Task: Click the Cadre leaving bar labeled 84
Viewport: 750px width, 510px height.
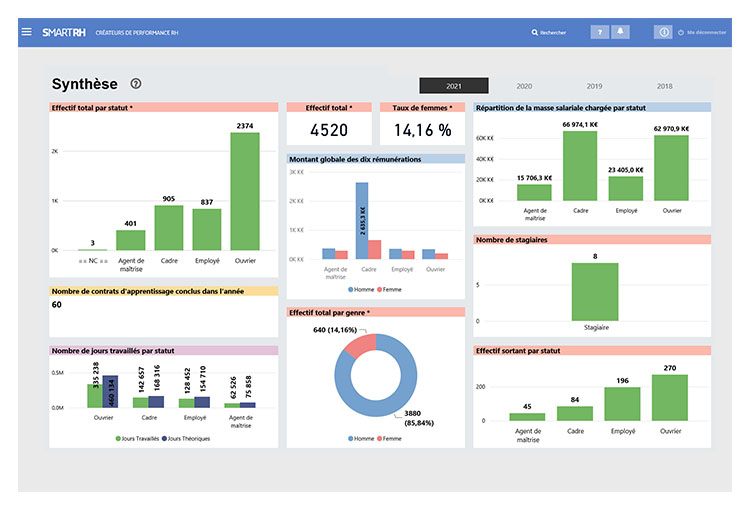Action: pos(575,413)
